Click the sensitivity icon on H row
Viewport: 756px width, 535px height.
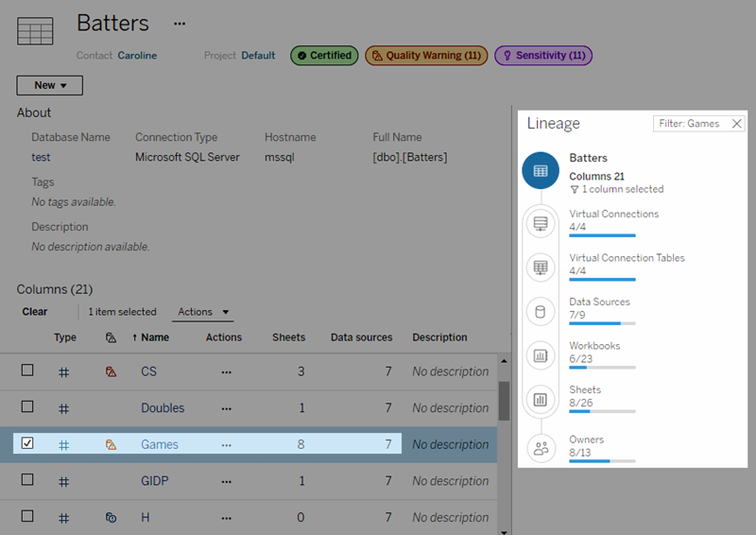click(111, 518)
